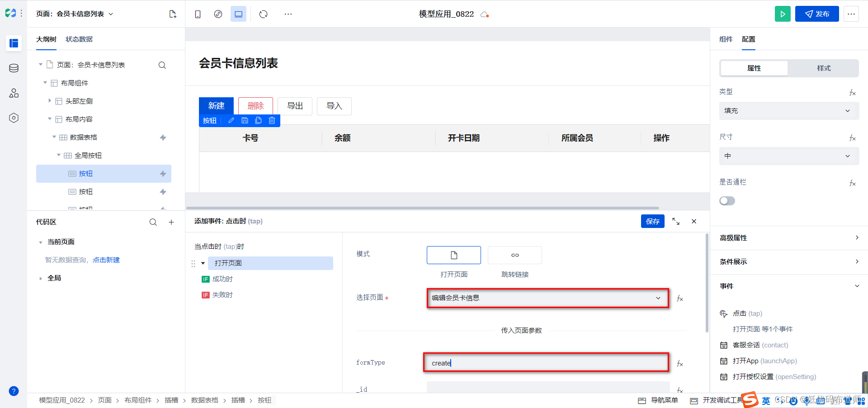The image size is (868, 408).
Task: Expand the event panel to fullscreen
Action: pyautogui.click(x=676, y=221)
